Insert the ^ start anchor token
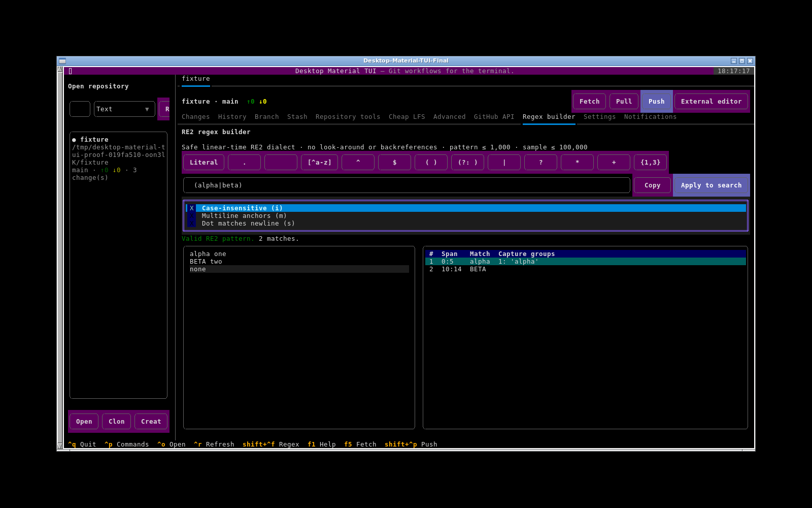812x508 pixels. (x=358, y=163)
